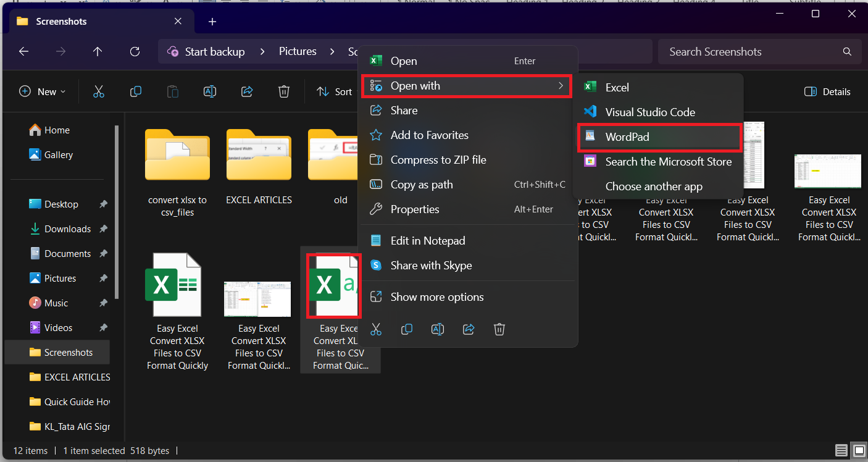Close the Screenshots tab
The image size is (868, 462).
[x=178, y=21]
